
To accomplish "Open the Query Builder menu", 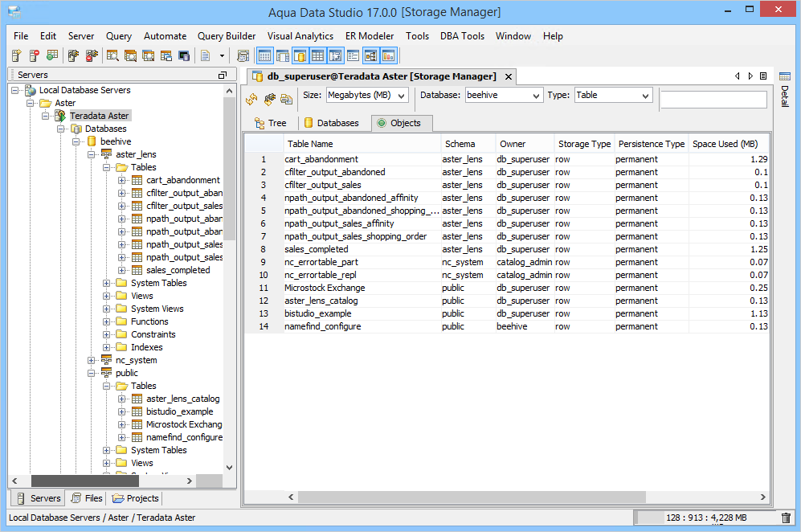I will pos(227,36).
